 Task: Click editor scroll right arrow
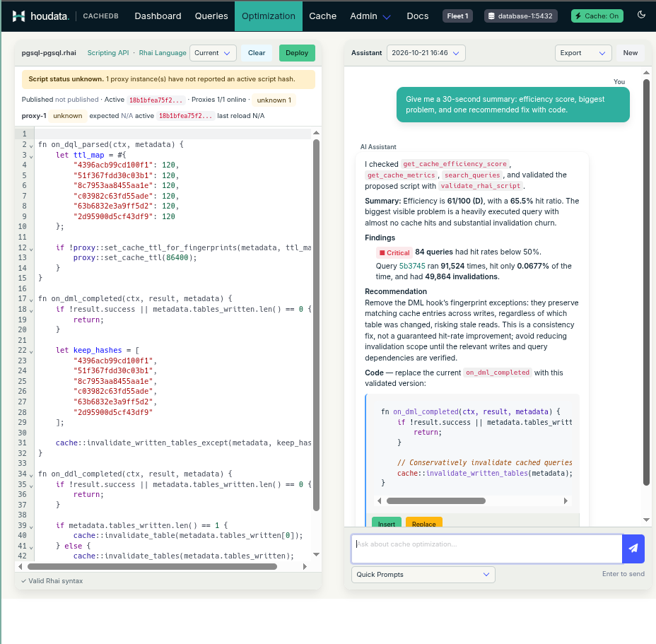click(x=305, y=566)
